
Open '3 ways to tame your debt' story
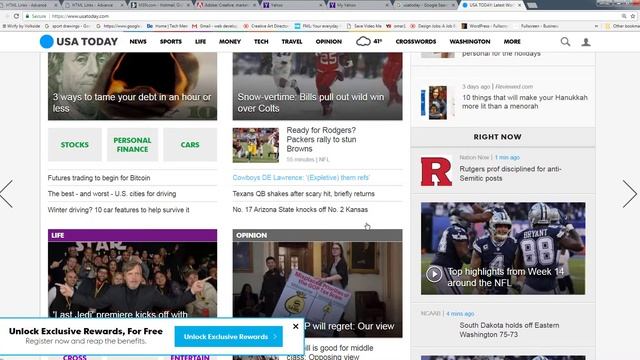pos(132,102)
